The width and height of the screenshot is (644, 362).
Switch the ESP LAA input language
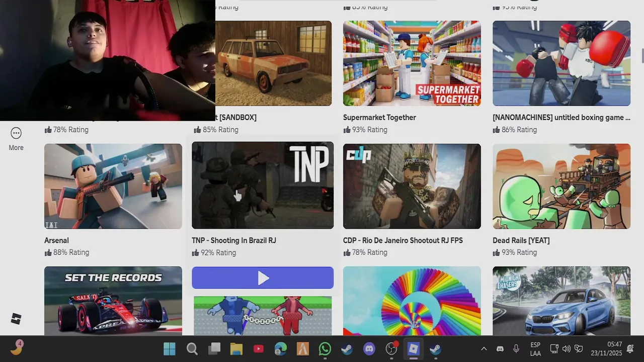[535, 349]
